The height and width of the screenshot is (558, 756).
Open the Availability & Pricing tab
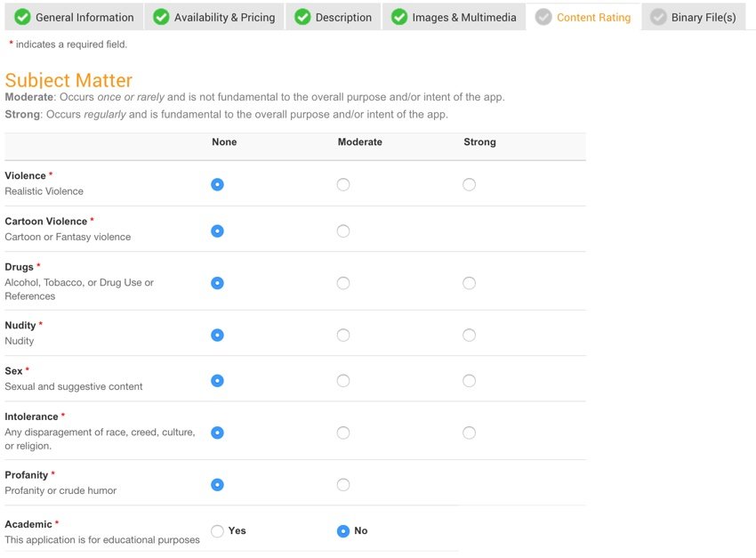(224, 17)
